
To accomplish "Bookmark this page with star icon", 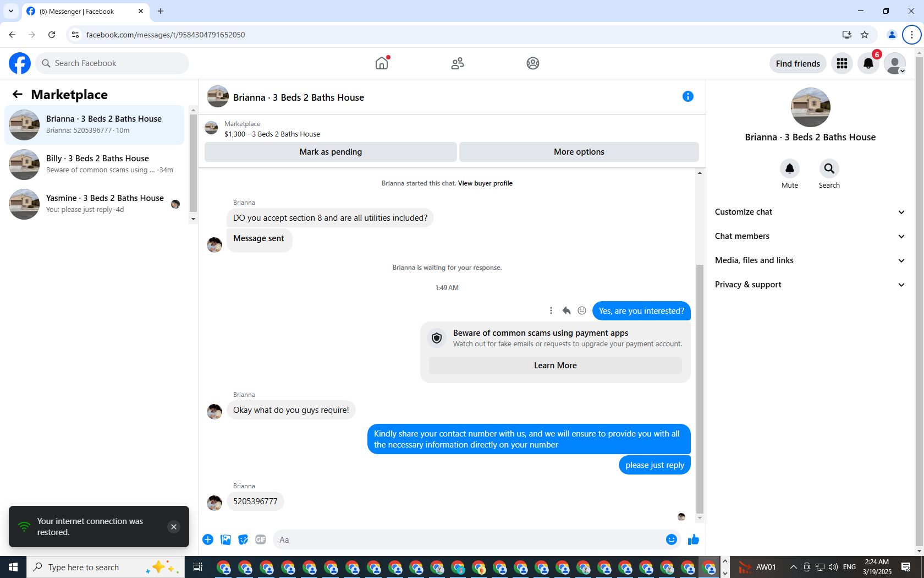I will click(x=865, y=35).
